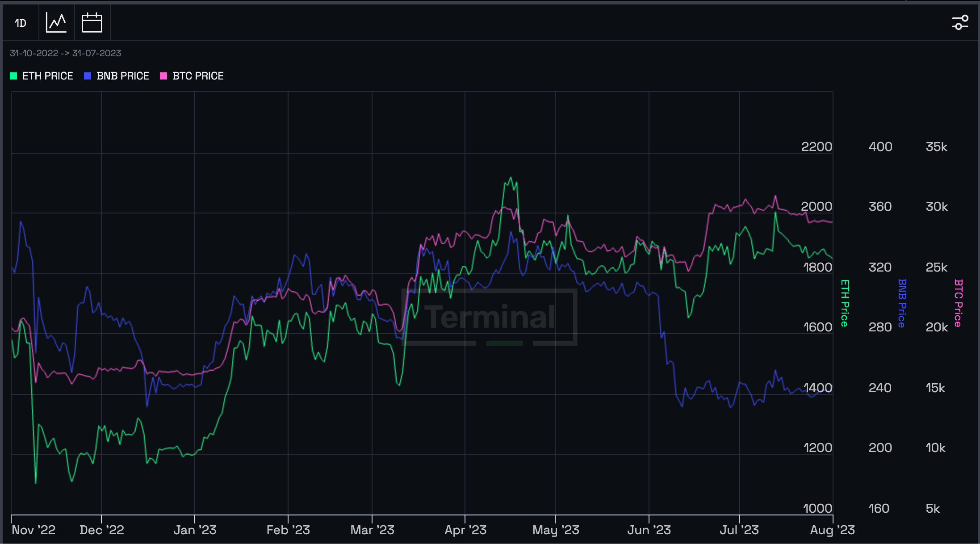Click the 1200 ETH axis value
The image size is (980, 544).
tap(817, 448)
